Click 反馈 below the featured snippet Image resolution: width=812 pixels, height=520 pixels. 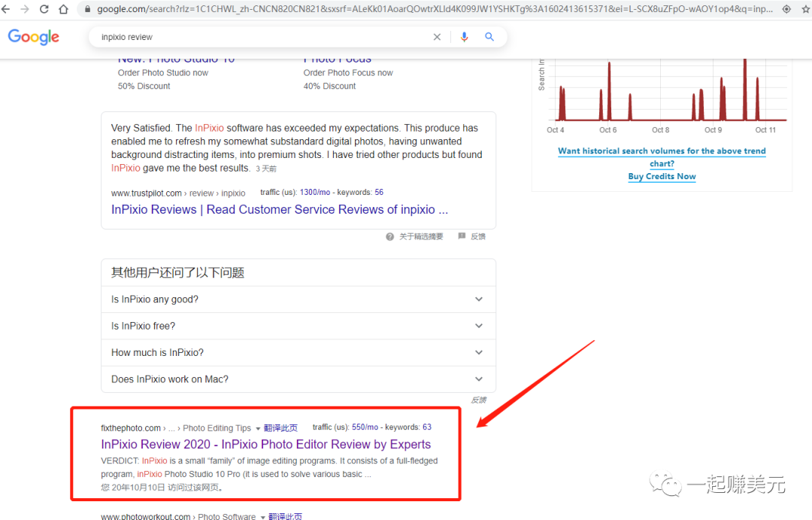(x=478, y=236)
